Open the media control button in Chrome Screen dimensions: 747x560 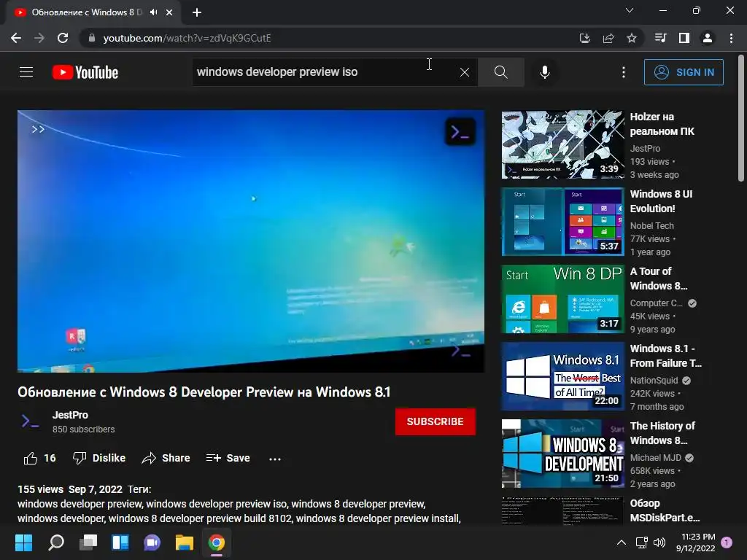tap(660, 38)
